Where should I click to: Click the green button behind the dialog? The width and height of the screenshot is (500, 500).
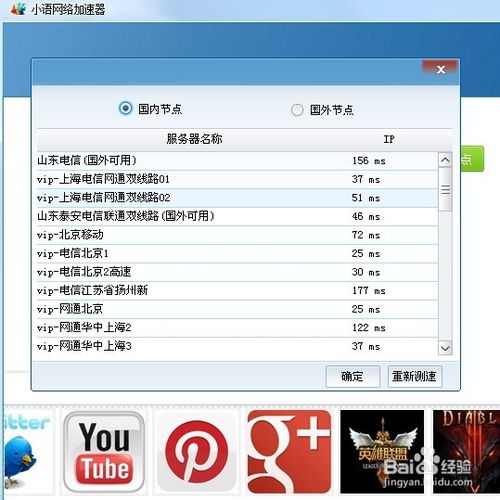tap(472, 159)
